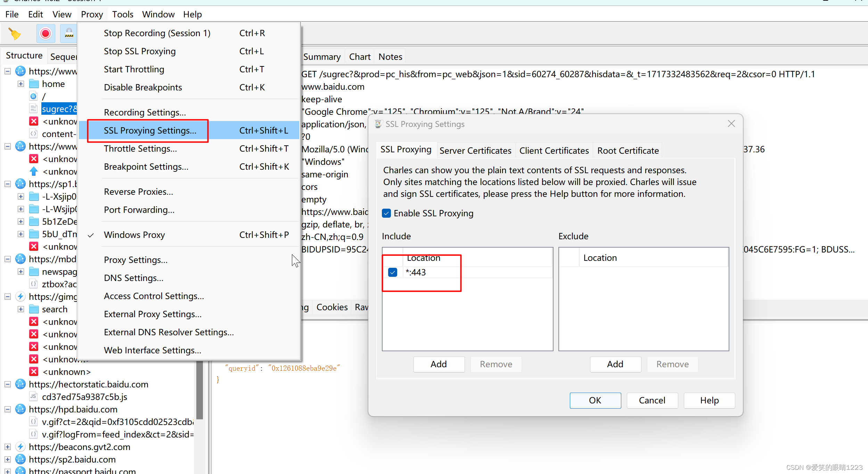
Task: Toggle Windows Proxy menu option
Action: (134, 235)
